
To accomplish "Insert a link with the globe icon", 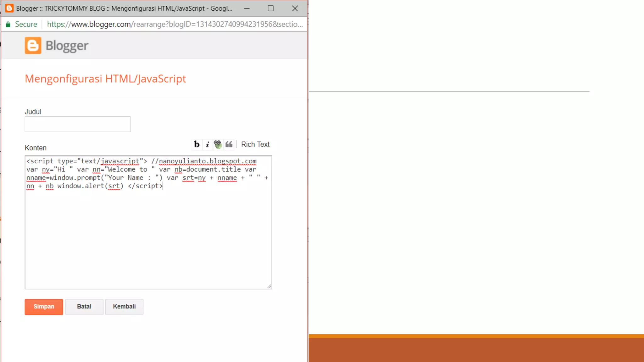I will [x=218, y=145].
